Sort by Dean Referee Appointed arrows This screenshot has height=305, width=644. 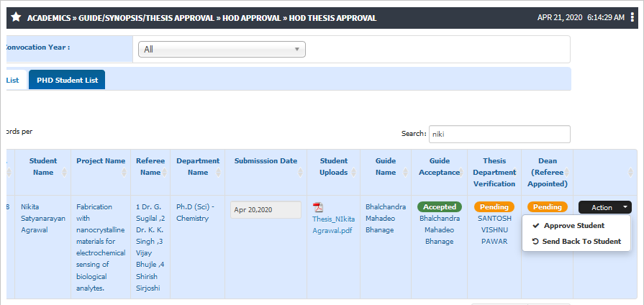(567, 173)
